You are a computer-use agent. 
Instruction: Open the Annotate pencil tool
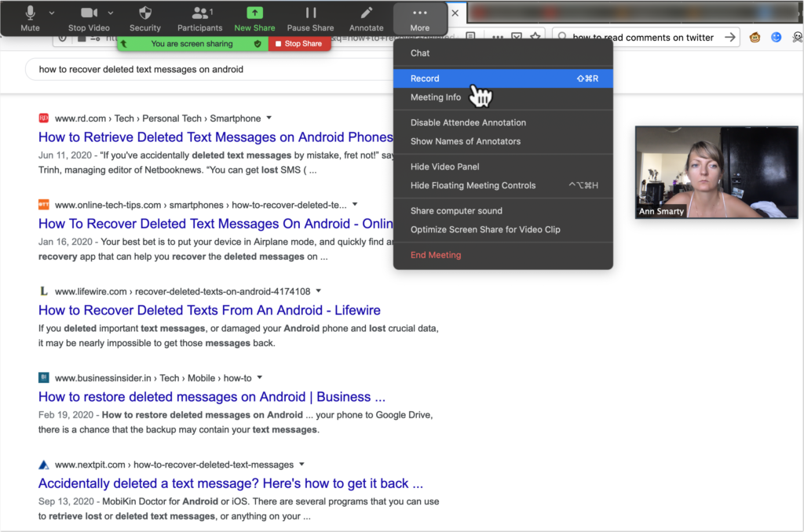point(366,18)
